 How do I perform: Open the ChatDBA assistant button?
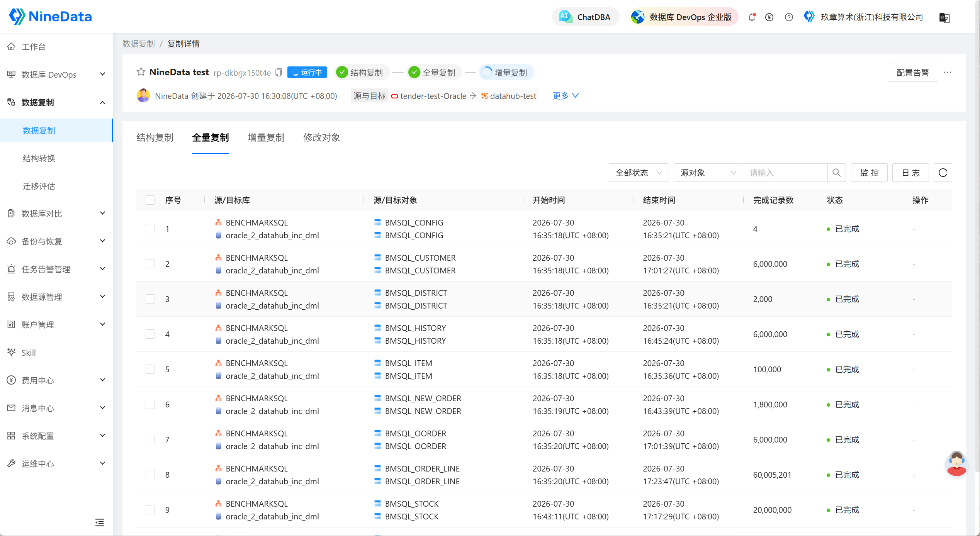tap(586, 17)
